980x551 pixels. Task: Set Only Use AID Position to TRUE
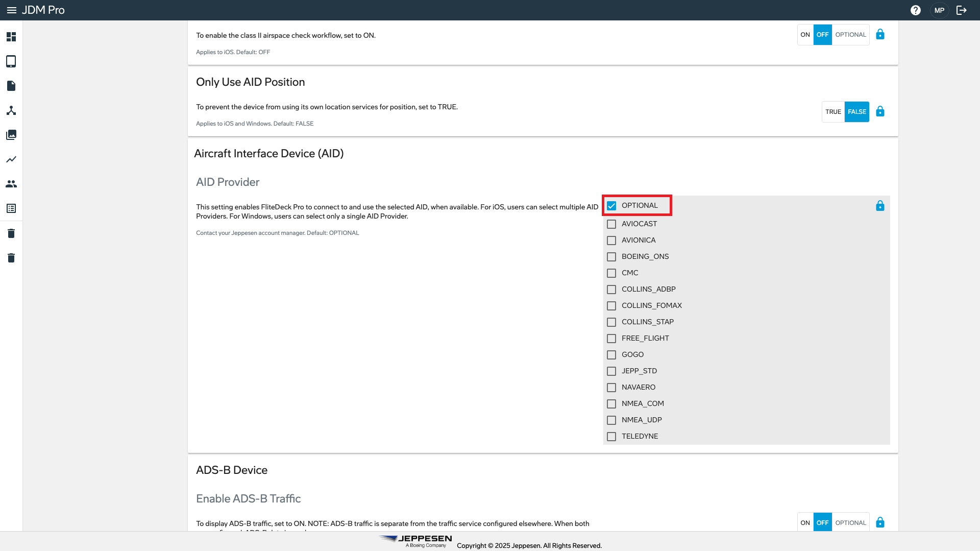coord(833,112)
